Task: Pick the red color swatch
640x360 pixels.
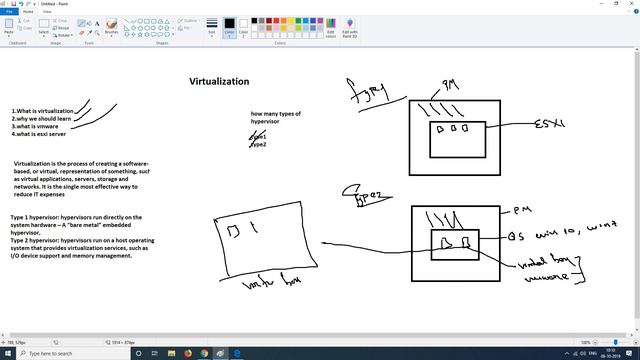Action: (x=276, y=20)
